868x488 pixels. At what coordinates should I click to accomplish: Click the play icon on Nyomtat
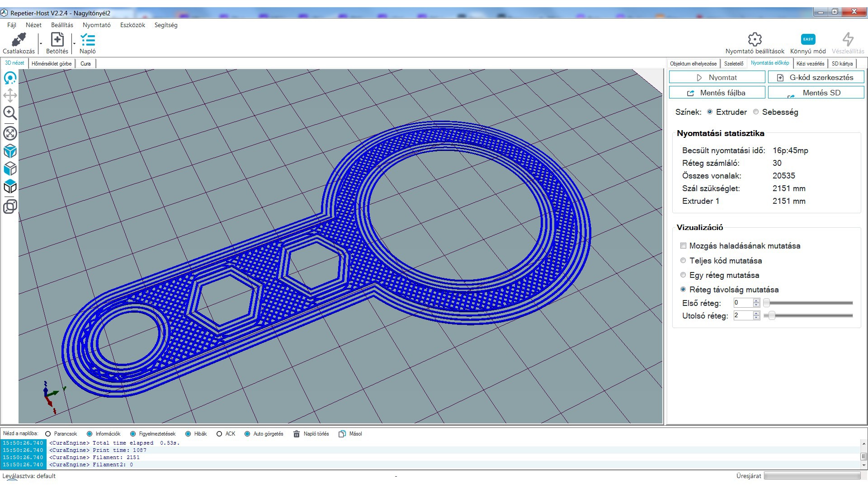(699, 78)
